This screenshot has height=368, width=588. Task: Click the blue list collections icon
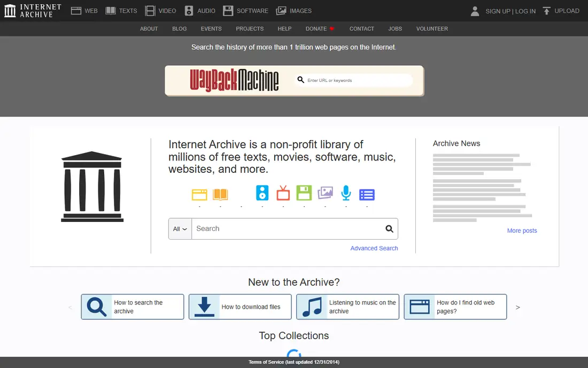tap(367, 195)
